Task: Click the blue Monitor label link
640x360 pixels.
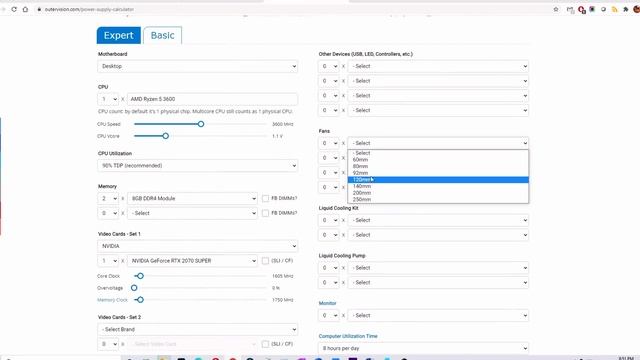Action: pos(327,303)
